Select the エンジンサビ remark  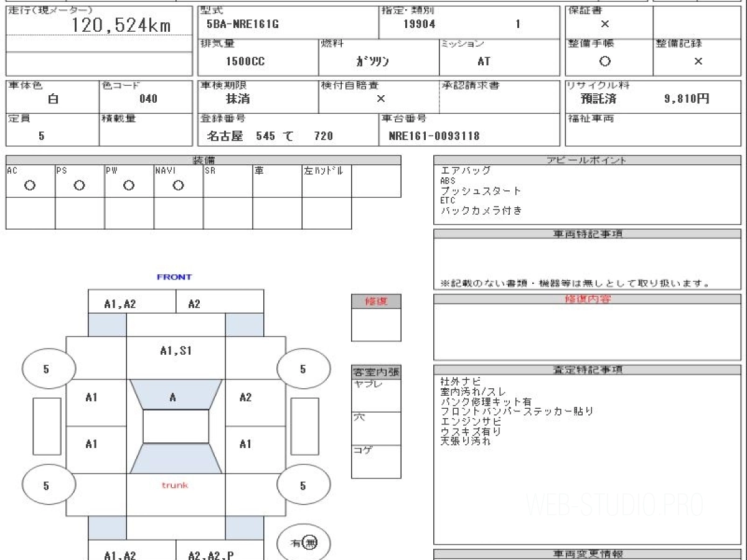(471, 421)
